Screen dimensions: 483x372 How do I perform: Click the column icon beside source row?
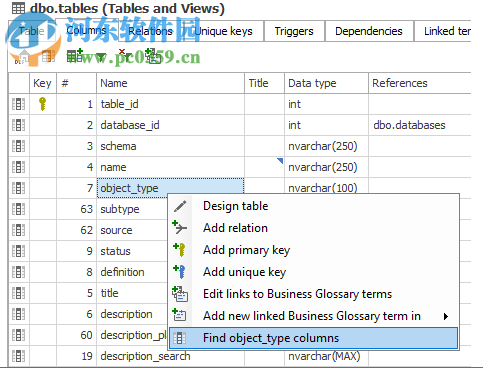click(18, 230)
